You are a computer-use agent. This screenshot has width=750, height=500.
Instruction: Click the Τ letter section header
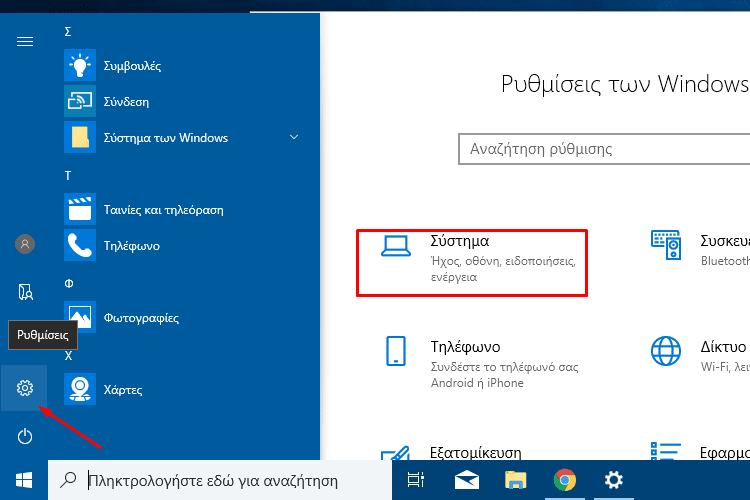pyautogui.click(x=68, y=176)
